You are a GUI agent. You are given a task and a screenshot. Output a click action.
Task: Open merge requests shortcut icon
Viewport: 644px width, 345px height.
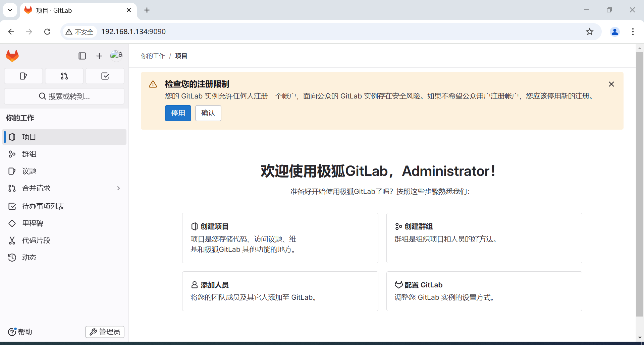click(x=64, y=76)
